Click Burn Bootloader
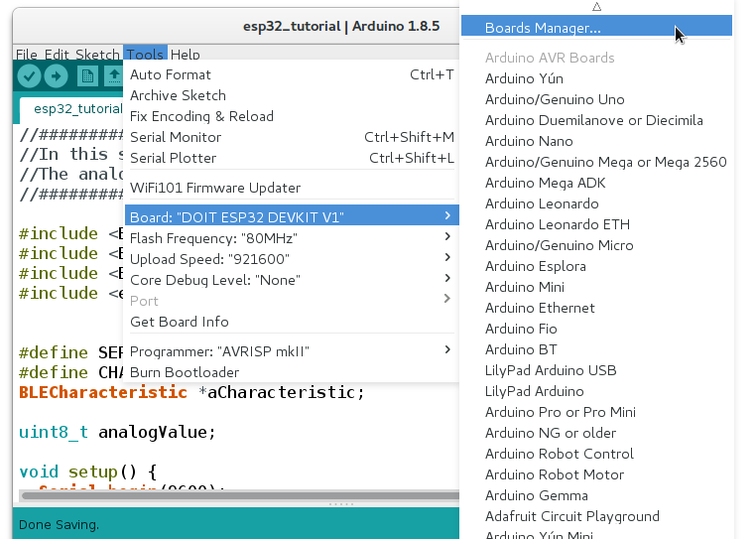Viewport: 756px width, 539px height. click(292, 372)
